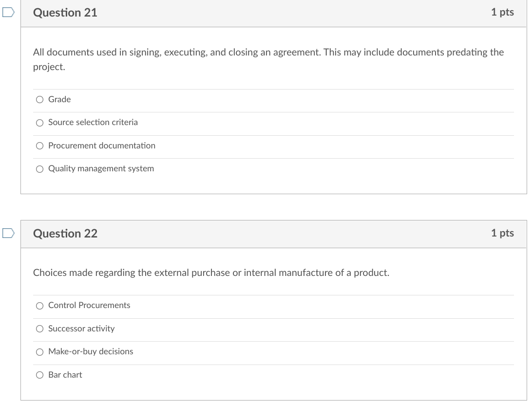This screenshot has width=532, height=401.
Task: Select Procurement documentation as the answer
Action: (39, 146)
